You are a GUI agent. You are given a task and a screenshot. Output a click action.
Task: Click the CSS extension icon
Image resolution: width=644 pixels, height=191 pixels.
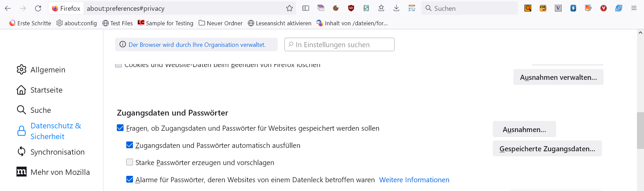[543, 8]
